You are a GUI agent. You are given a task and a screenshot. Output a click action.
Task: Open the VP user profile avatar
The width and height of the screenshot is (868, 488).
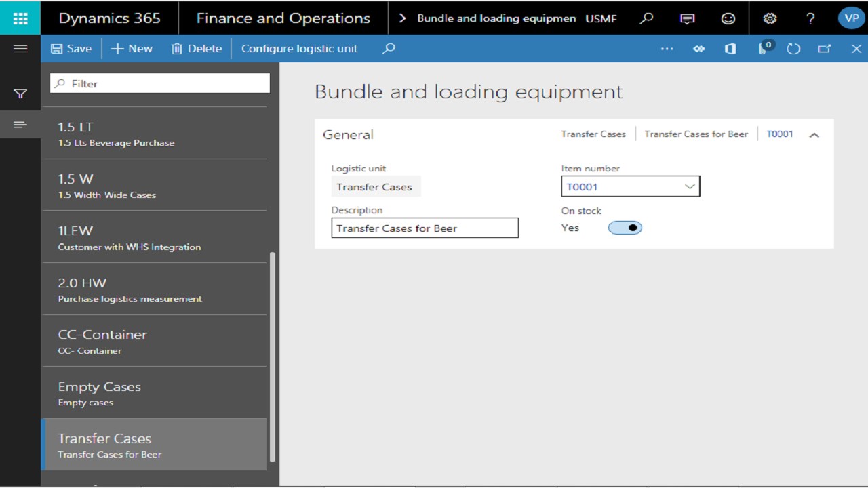pos(851,18)
